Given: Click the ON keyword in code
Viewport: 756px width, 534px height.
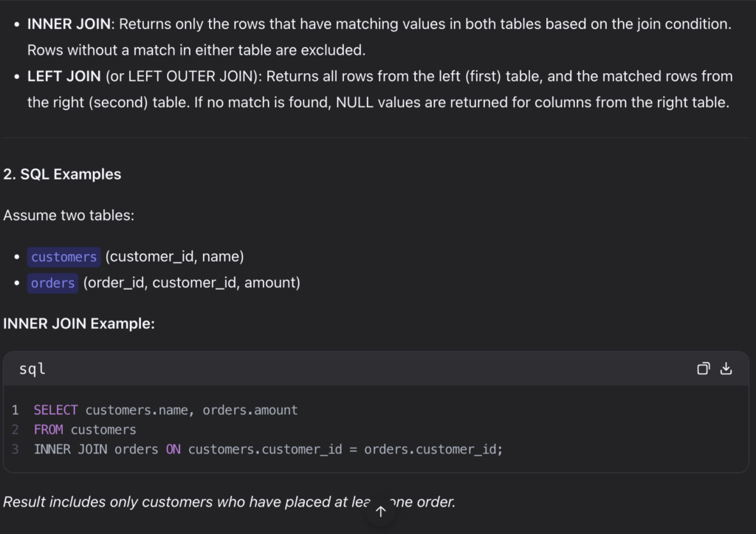Looking at the screenshot, I should pos(173,449).
